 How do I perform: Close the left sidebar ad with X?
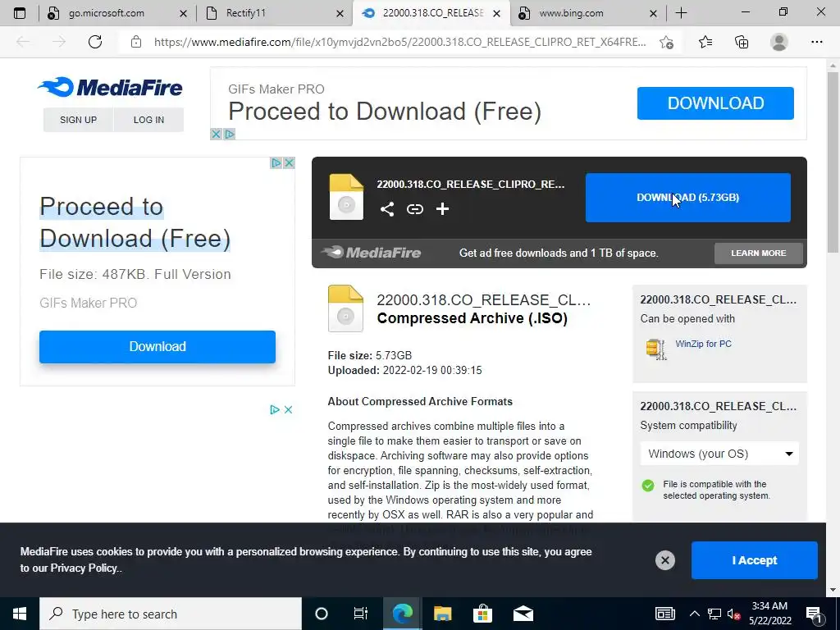click(x=289, y=163)
